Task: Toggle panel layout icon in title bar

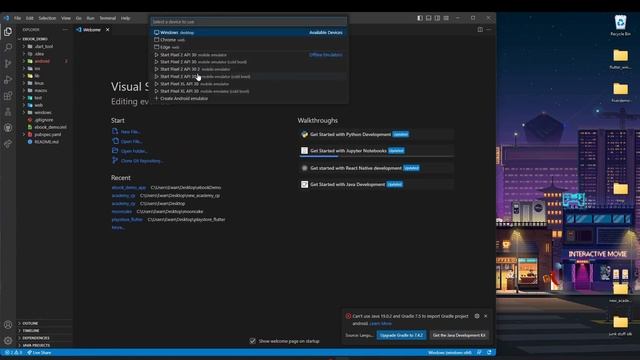Action: 429,18
